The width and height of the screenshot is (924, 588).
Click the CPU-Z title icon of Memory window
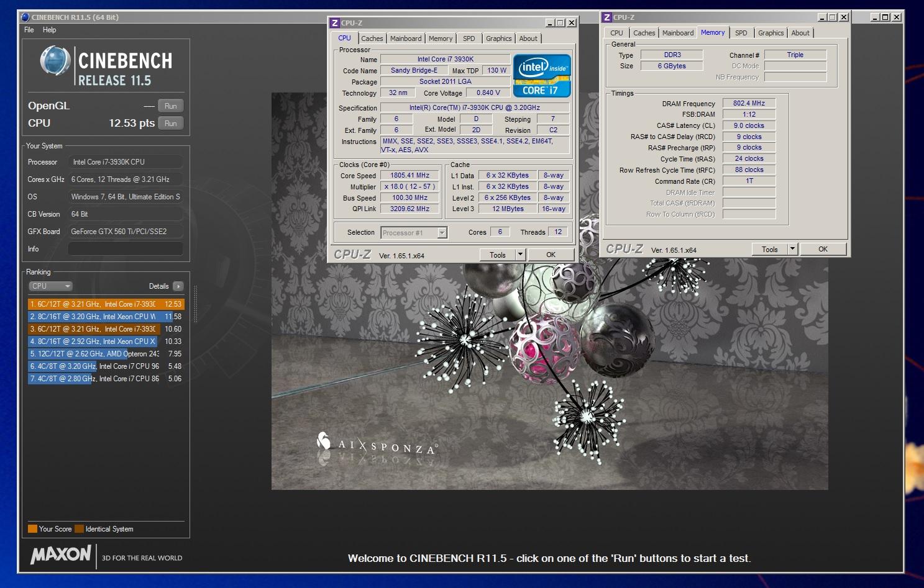pyautogui.click(x=607, y=17)
